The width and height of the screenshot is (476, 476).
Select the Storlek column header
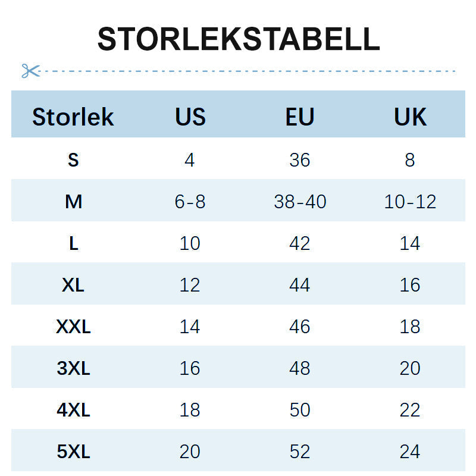[73, 117]
